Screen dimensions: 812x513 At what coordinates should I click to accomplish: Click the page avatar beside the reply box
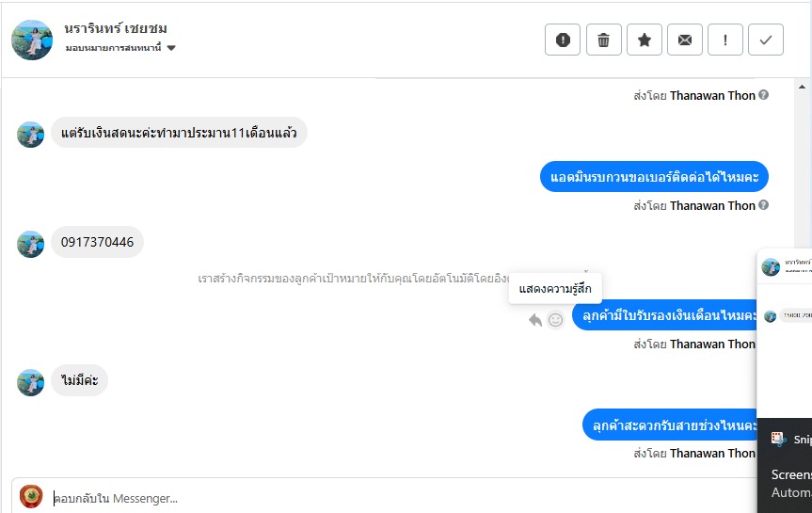pyautogui.click(x=31, y=496)
